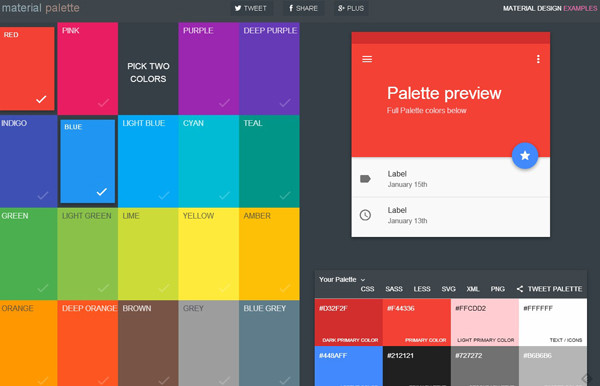Screen dimensions: 600x386
Task: Copy the light primary color #FFCDD2 swatch
Action: pyautogui.click(x=485, y=322)
